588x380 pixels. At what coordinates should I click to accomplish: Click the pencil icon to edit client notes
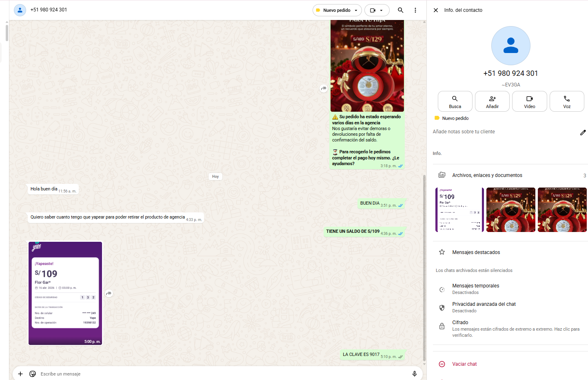point(583,133)
